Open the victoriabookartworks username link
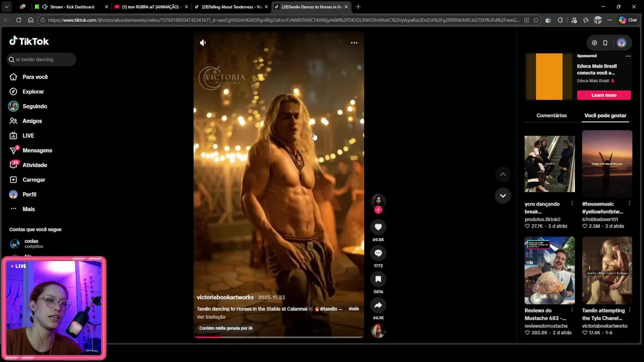Screen dimensions: 644x362 coord(225,297)
